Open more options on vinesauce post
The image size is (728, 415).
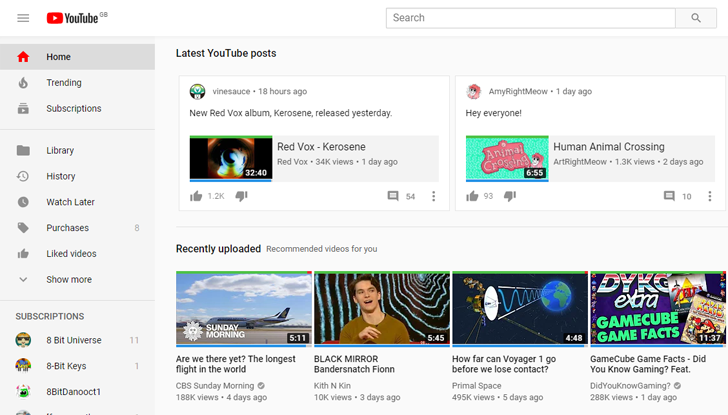[x=434, y=196]
